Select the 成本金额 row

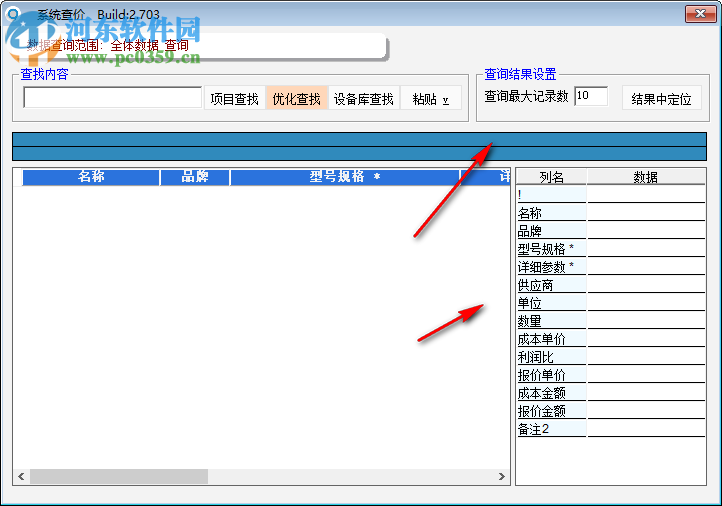pos(611,393)
